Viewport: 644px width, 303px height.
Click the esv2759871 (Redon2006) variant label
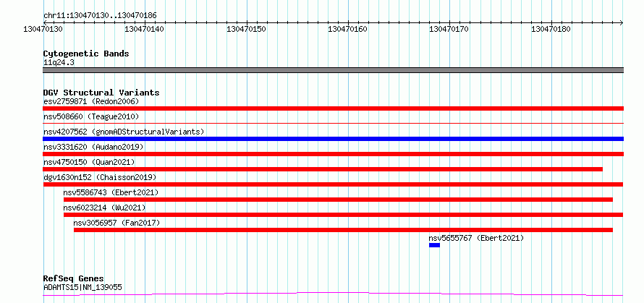(91, 101)
